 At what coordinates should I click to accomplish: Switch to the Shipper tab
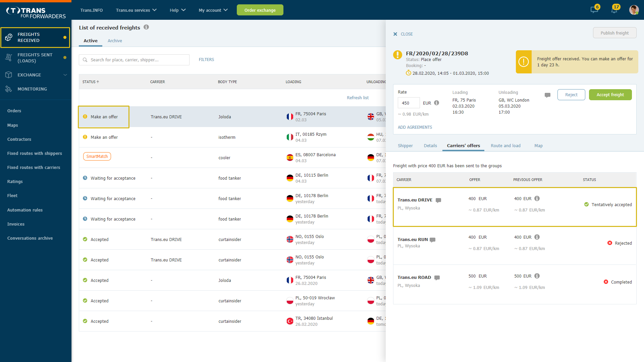[405, 145]
